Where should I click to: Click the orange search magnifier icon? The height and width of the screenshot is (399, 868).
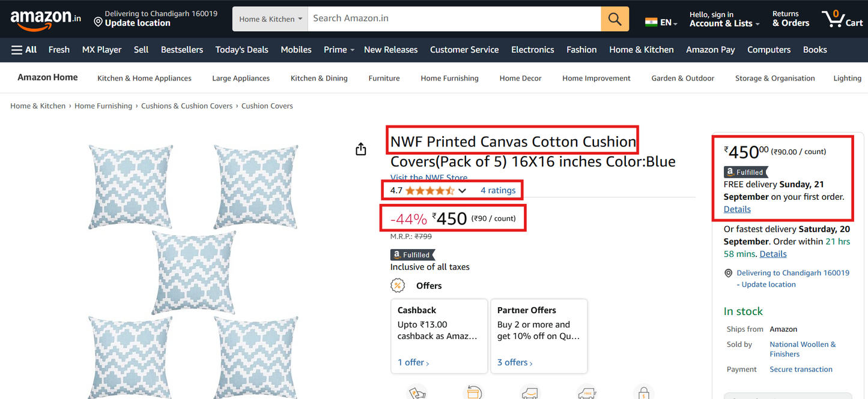[x=615, y=19]
